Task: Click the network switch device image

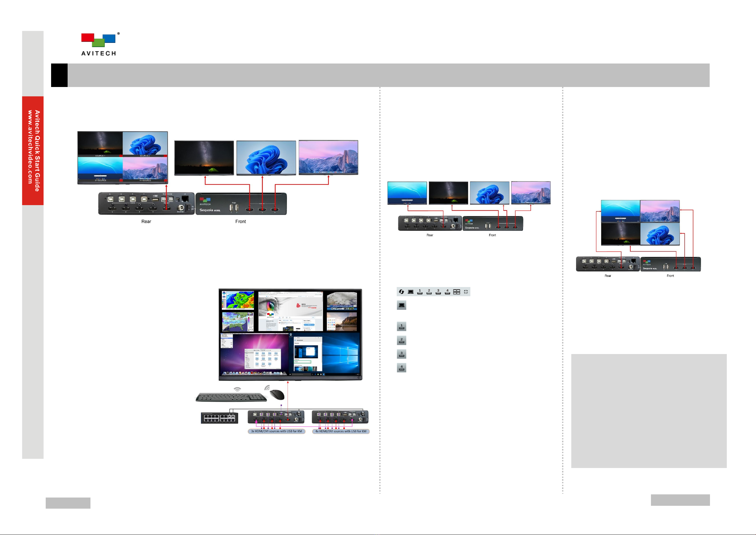Action: tap(219, 418)
